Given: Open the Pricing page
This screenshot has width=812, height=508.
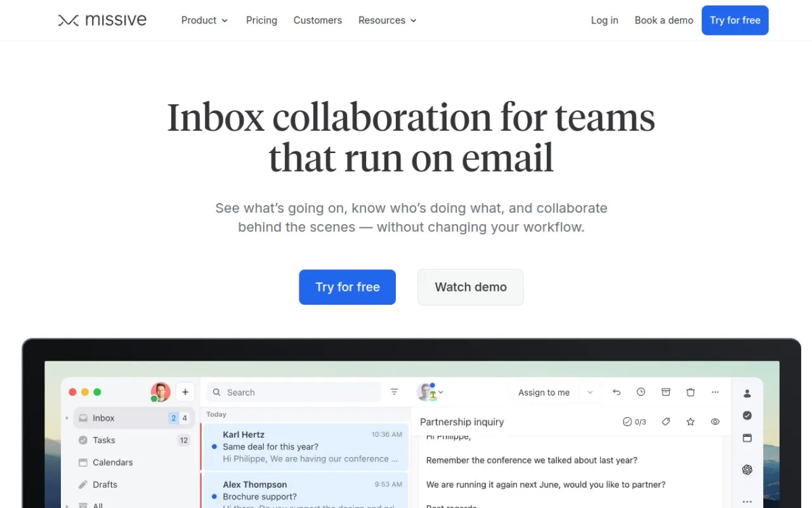Looking at the screenshot, I should coord(261,20).
